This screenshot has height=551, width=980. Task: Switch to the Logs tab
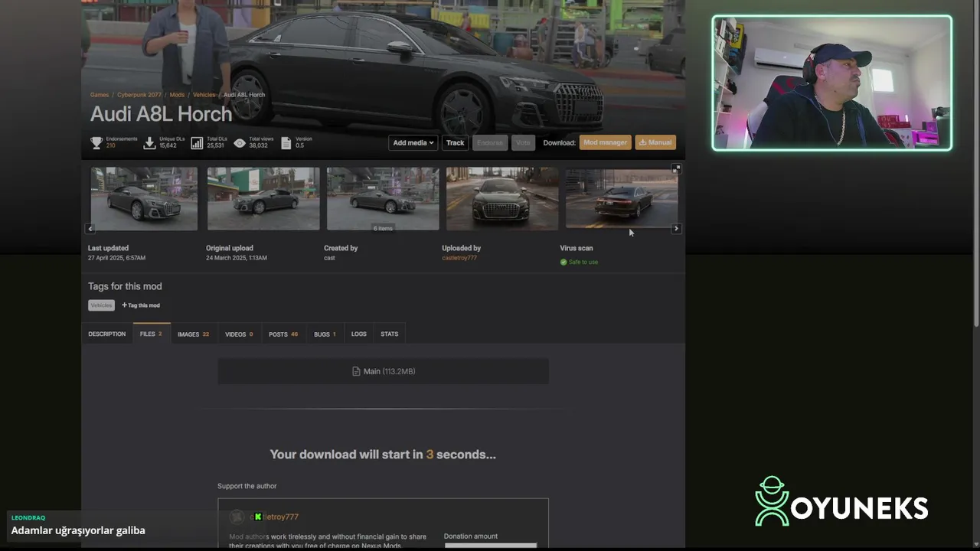(x=359, y=334)
